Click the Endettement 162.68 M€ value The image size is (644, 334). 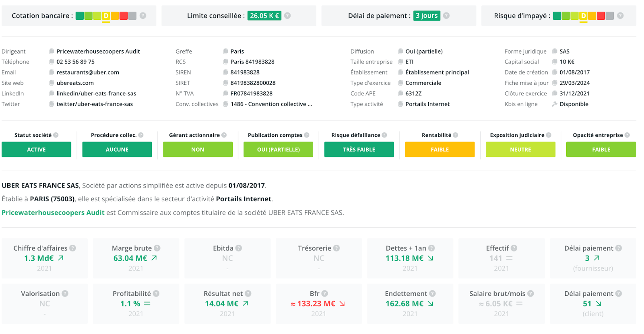pos(405,304)
